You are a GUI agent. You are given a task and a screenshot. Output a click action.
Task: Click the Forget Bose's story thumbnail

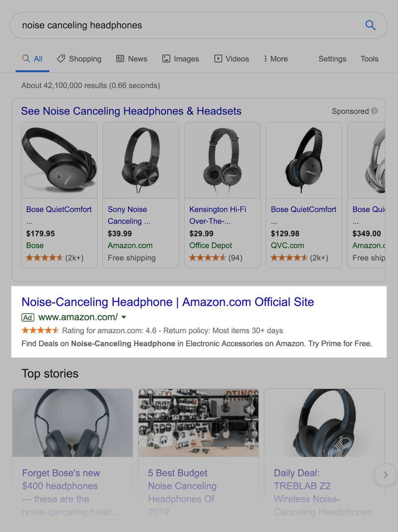[x=73, y=423]
